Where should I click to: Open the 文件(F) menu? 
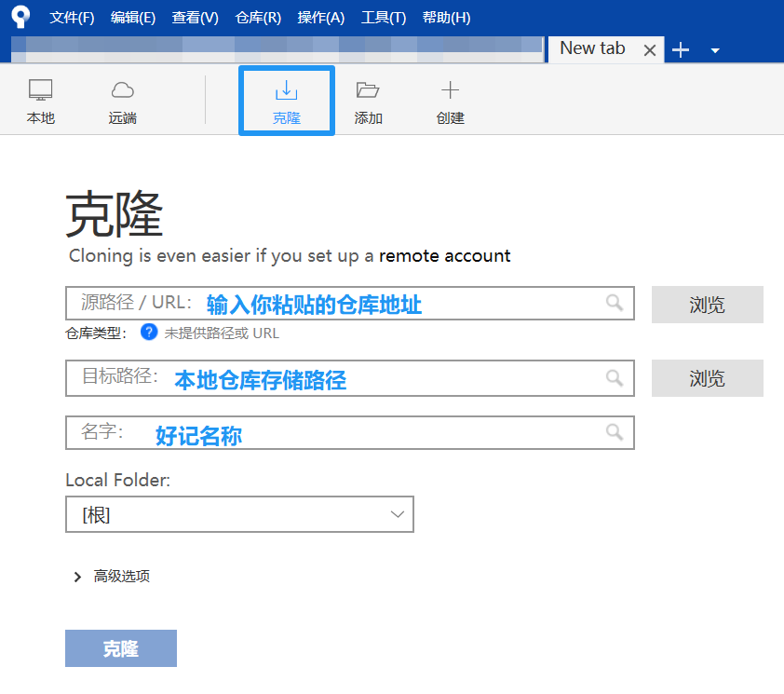(72, 18)
